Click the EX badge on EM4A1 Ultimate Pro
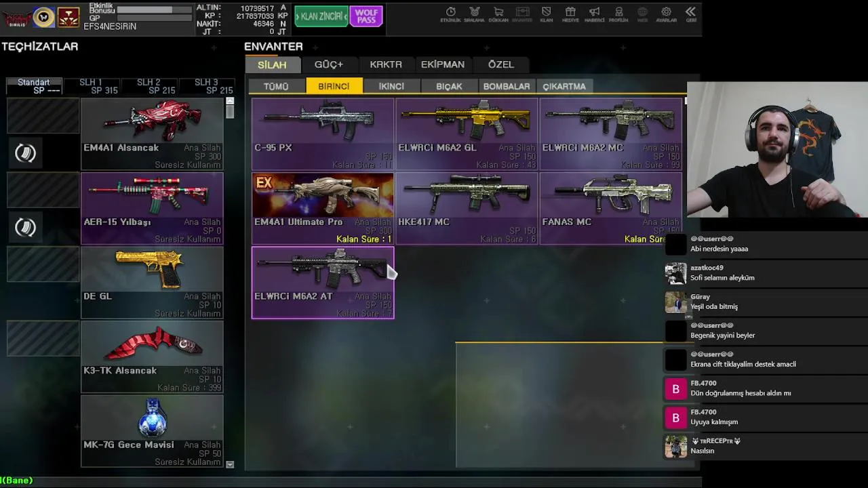868x488 pixels. click(x=264, y=182)
